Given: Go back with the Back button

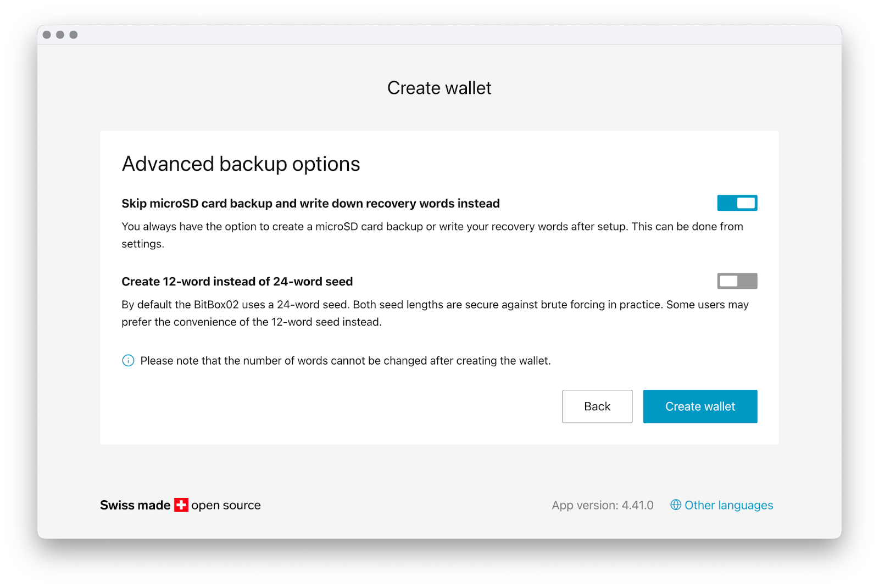Looking at the screenshot, I should (597, 406).
